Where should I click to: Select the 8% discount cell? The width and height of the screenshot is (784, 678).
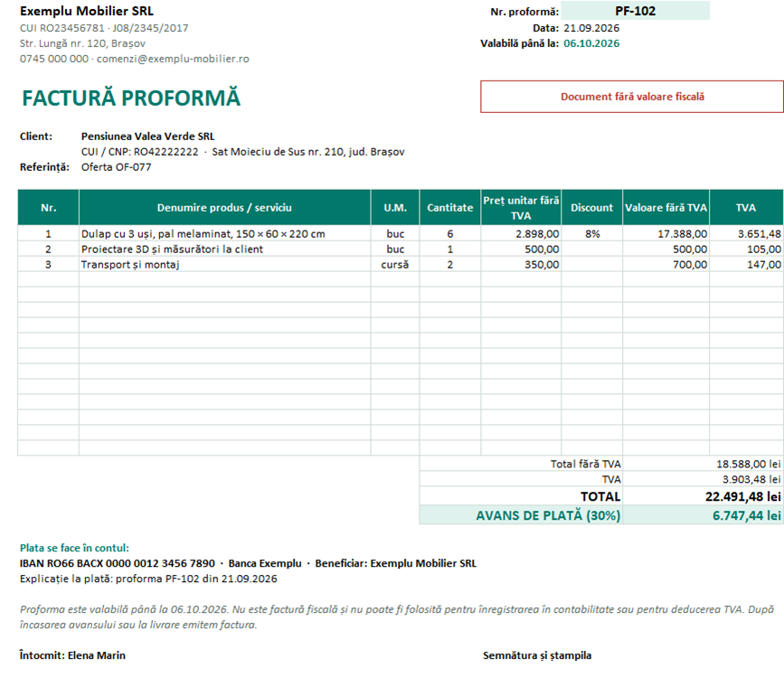click(x=592, y=233)
